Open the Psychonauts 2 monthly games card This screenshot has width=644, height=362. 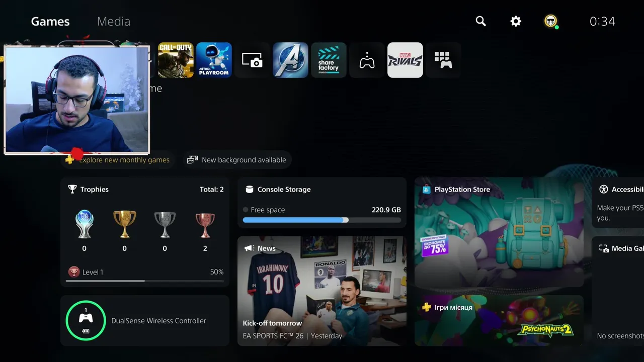499,320
